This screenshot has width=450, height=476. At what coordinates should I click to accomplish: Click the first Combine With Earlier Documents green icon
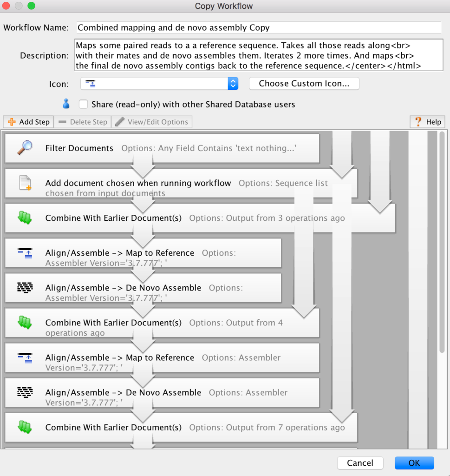[24, 218]
